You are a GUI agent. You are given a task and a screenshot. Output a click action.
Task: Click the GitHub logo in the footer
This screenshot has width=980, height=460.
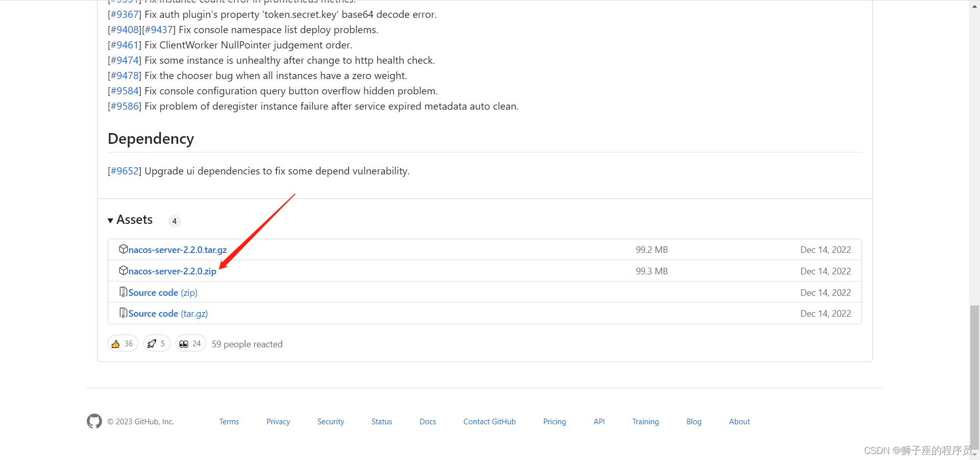[x=94, y=421]
